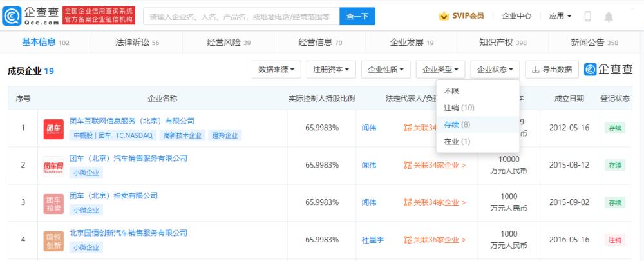The height and width of the screenshot is (261, 644).
Task: Click the 注销 status badge in row 4
Action: click(615, 240)
